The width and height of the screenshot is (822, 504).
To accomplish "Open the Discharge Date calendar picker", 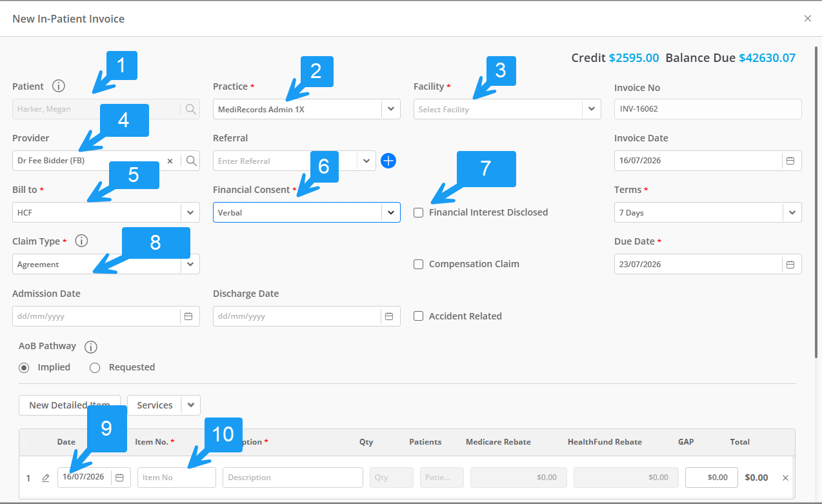I will (x=389, y=316).
